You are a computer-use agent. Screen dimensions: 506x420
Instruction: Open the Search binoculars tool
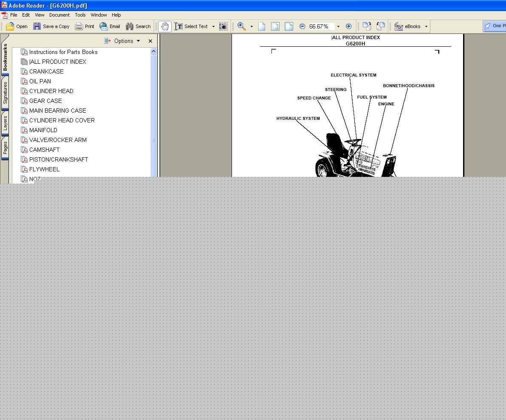(138, 26)
